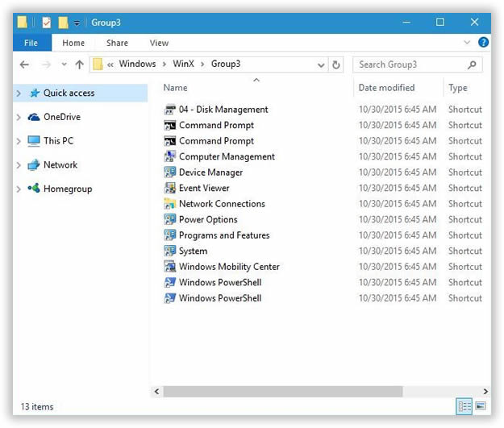Switch to large icons view toggle
This screenshot has width=504, height=428.
(x=481, y=406)
